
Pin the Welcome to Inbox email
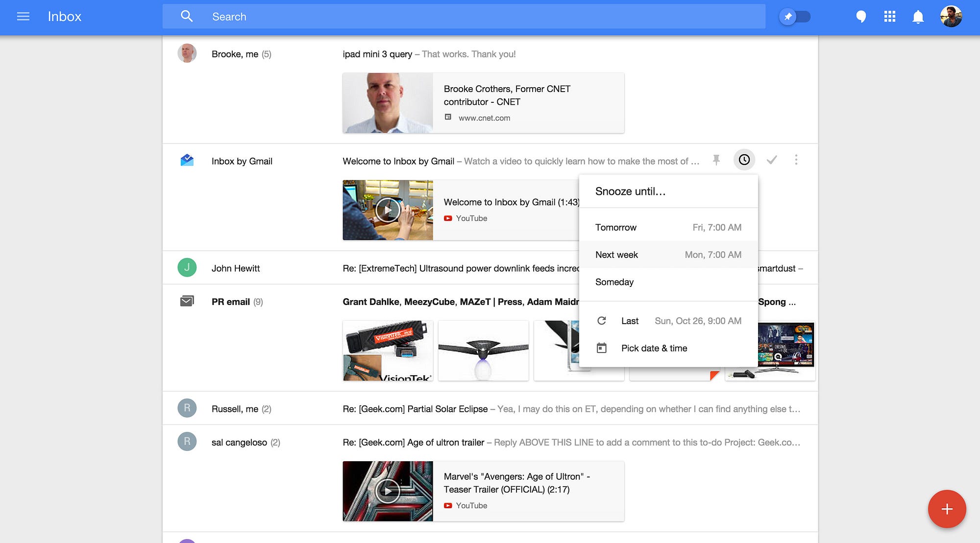coord(716,160)
